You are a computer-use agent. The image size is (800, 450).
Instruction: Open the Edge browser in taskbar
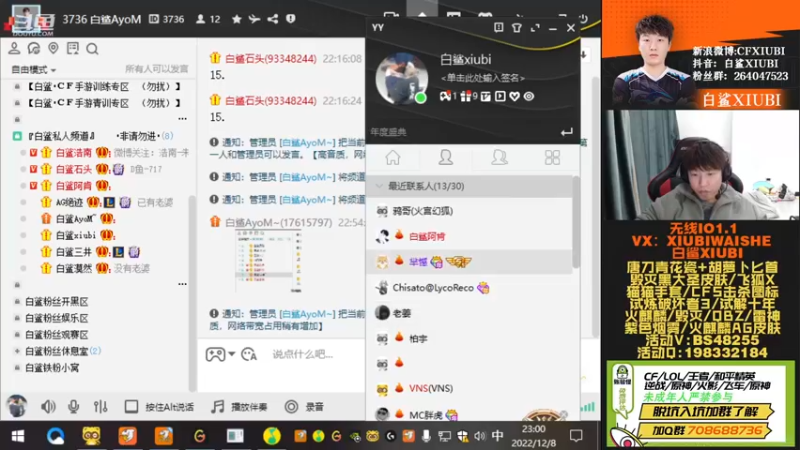coord(56,436)
